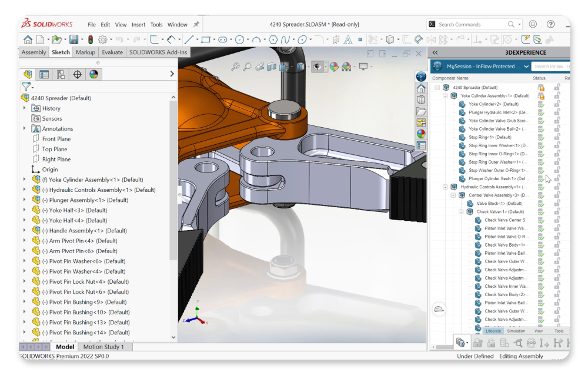Viewport: 588px width, 375px height.
Task: Switch to the Evaluate ribbon tab
Action: click(x=112, y=52)
